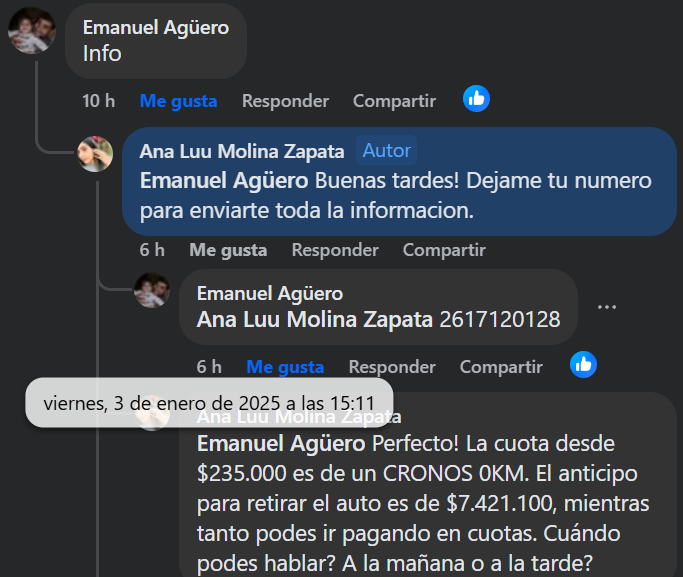Click Responder under Ana's Buenas tardes reply

click(x=335, y=249)
